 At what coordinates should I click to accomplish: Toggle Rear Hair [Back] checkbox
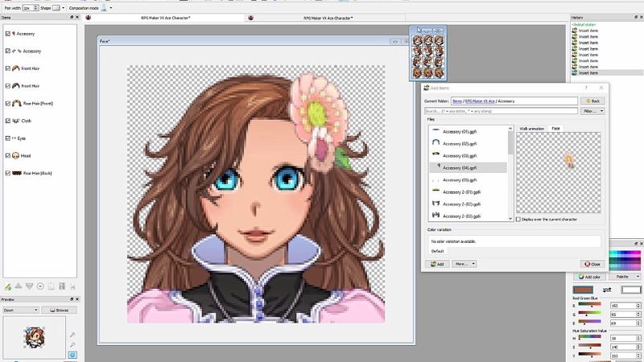tap(8, 173)
